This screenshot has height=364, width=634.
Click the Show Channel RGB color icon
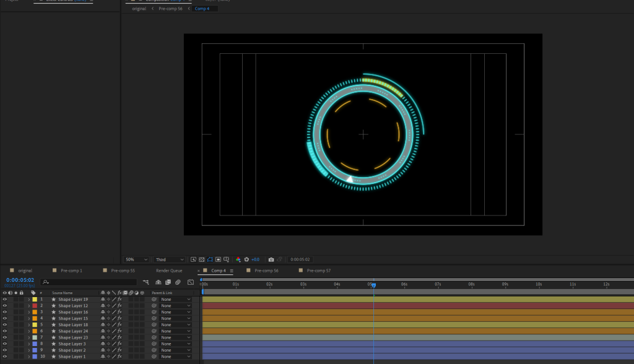238,259
